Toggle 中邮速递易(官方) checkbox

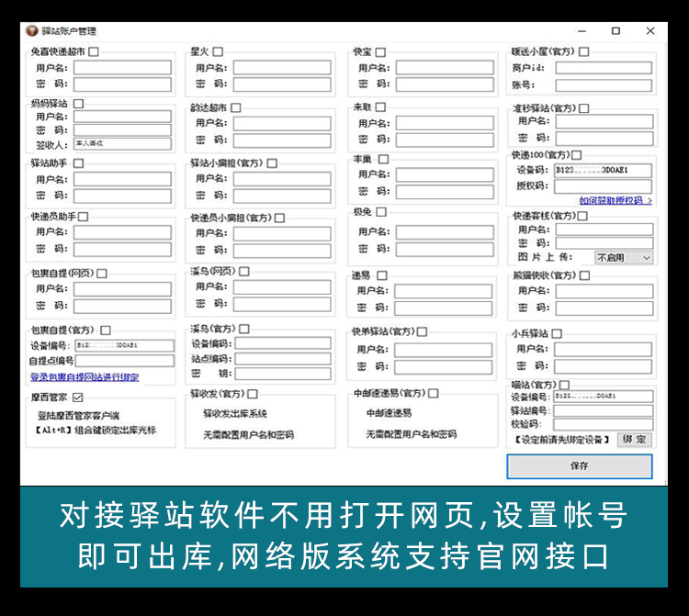click(434, 393)
